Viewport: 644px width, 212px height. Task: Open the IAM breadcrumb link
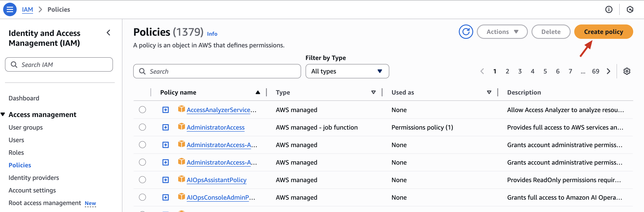[27, 9]
